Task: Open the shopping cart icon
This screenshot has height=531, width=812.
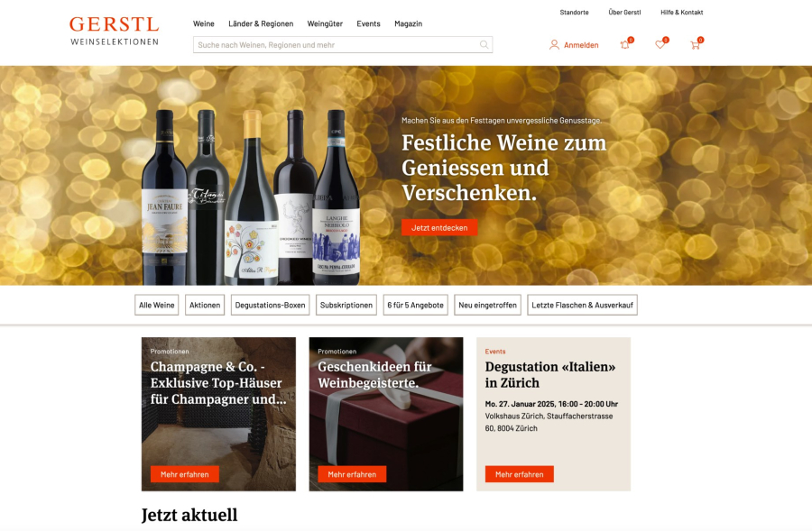Action: coord(696,44)
